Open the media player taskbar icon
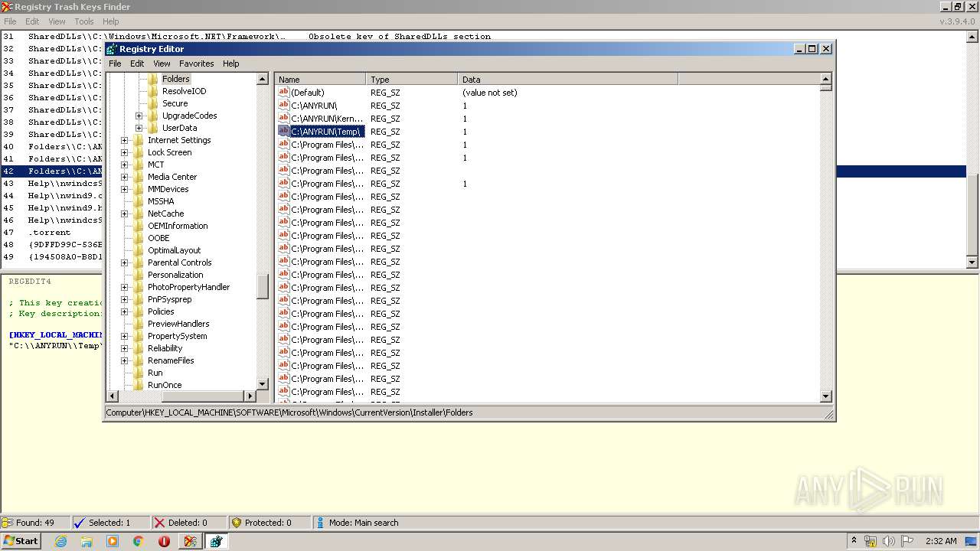Image resolution: width=980 pixels, height=551 pixels. [x=113, y=541]
